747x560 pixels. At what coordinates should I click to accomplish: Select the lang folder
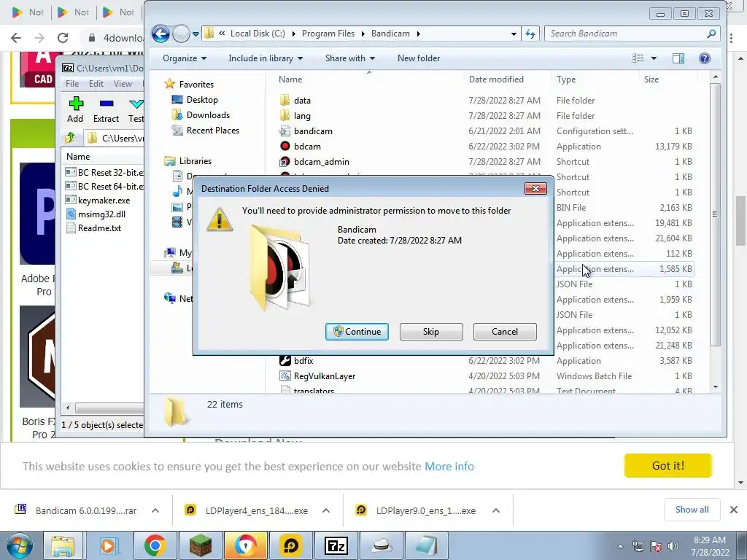point(302,116)
